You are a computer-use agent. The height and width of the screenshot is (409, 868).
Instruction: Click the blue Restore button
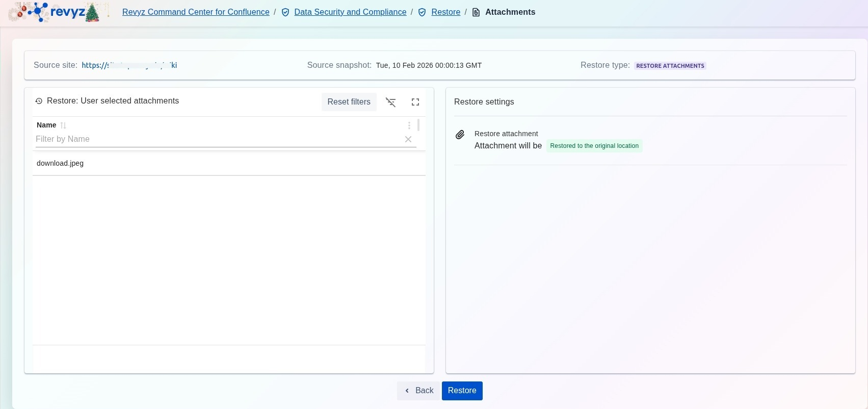(462, 391)
